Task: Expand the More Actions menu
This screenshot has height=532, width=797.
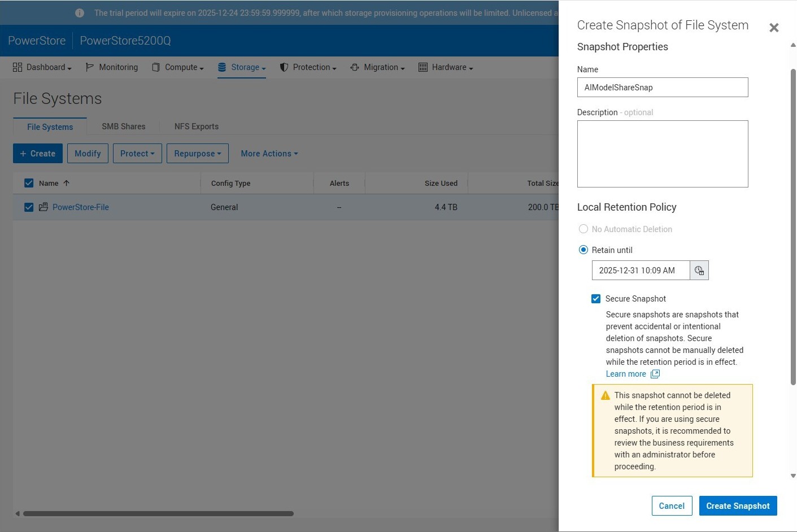Action: 269,154
